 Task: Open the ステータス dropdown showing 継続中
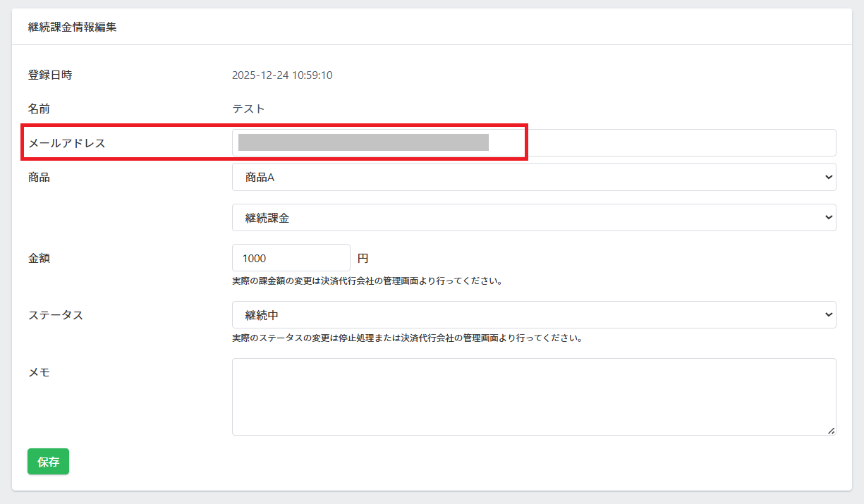(533, 315)
